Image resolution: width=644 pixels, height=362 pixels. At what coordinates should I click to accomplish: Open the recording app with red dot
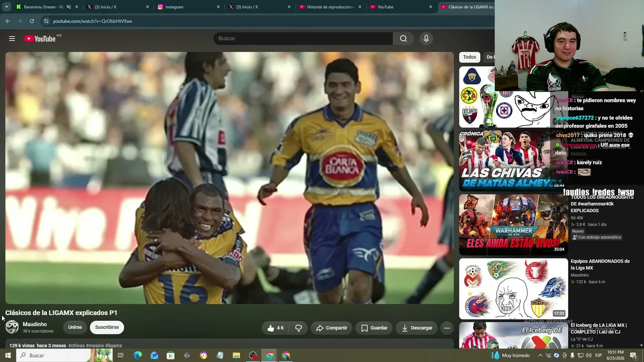click(253, 355)
